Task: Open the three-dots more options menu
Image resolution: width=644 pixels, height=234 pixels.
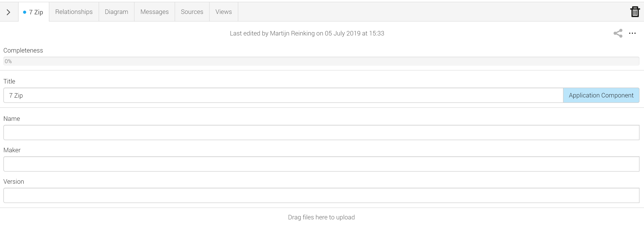Action: tap(632, 33)
